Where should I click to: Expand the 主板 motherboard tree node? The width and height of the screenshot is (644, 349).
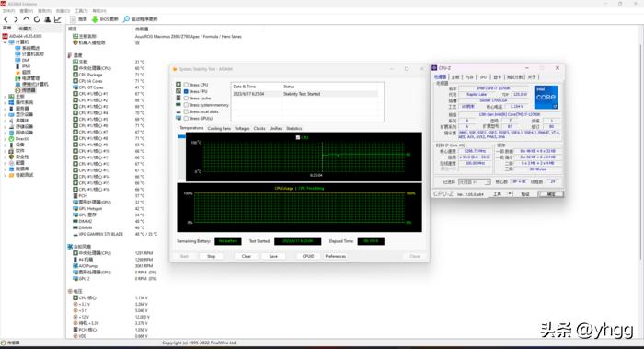point(5,97)
